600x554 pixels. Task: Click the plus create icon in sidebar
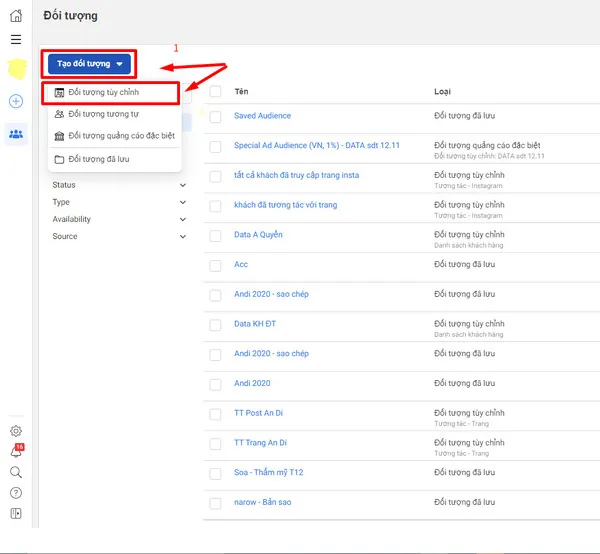pos(15,102)
